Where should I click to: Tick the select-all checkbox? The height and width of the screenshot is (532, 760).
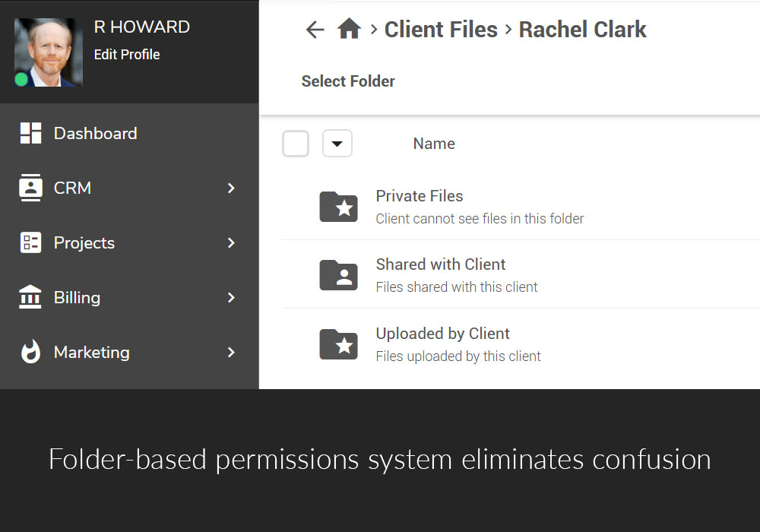pos(296,144)
